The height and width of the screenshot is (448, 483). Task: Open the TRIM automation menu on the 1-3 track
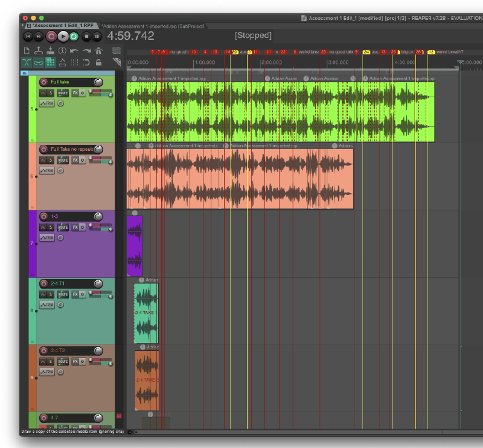(x=47, y=237)
